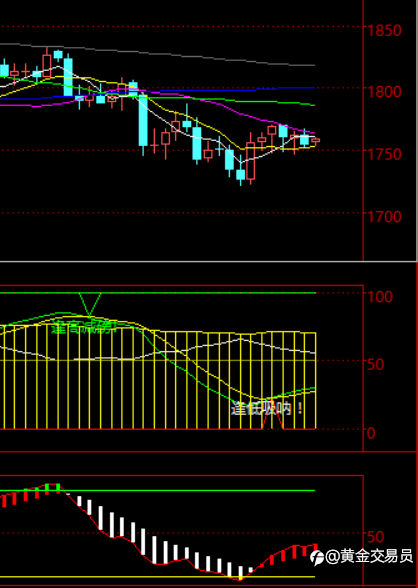The height and width of the screenshot is (588, 418).
Task: Click the green V-shaped sell marker
Action: pyautogui.click(x=90, y=304)
